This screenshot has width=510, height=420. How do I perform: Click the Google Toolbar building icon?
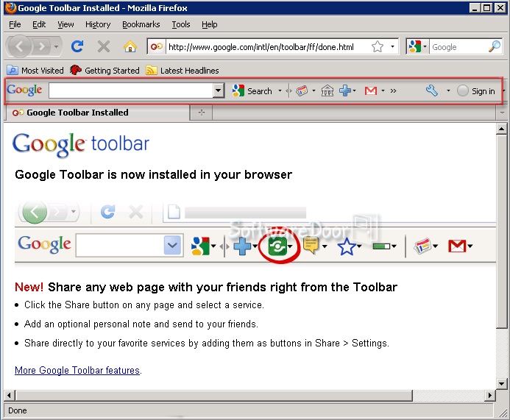327,90
